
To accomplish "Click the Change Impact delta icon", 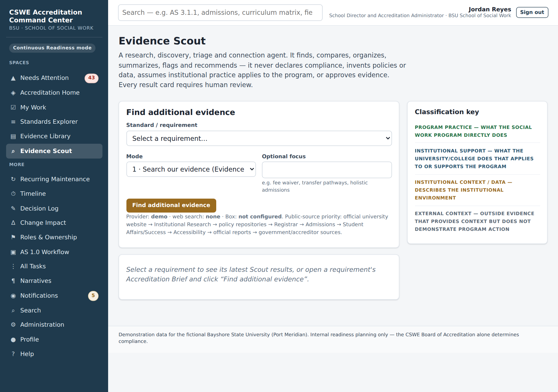I will tap(13, 223).
